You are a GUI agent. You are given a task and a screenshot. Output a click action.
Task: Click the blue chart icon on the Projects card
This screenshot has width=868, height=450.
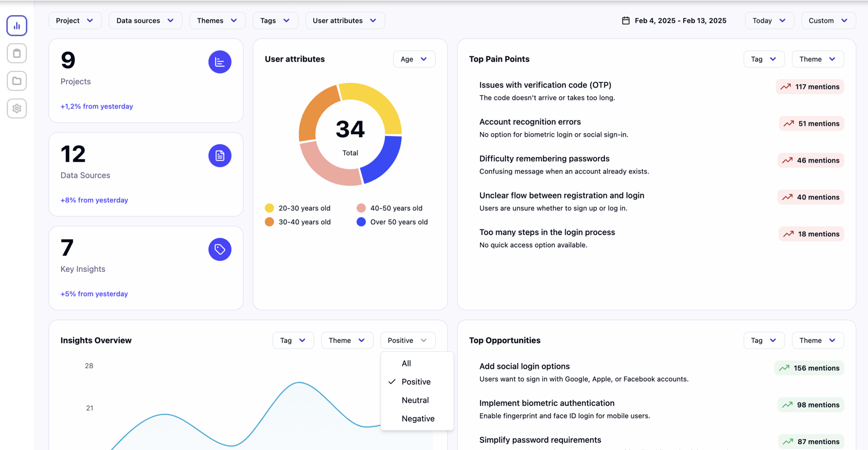220,62
